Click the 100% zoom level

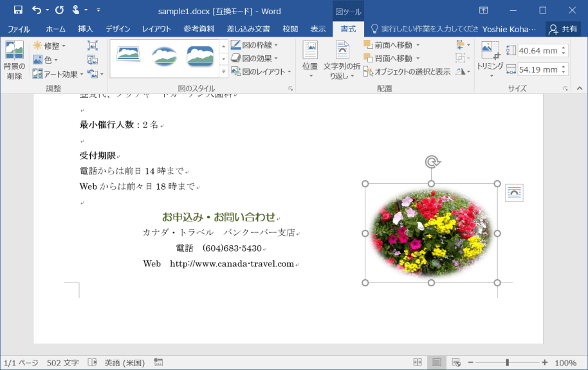coord(565,362)
